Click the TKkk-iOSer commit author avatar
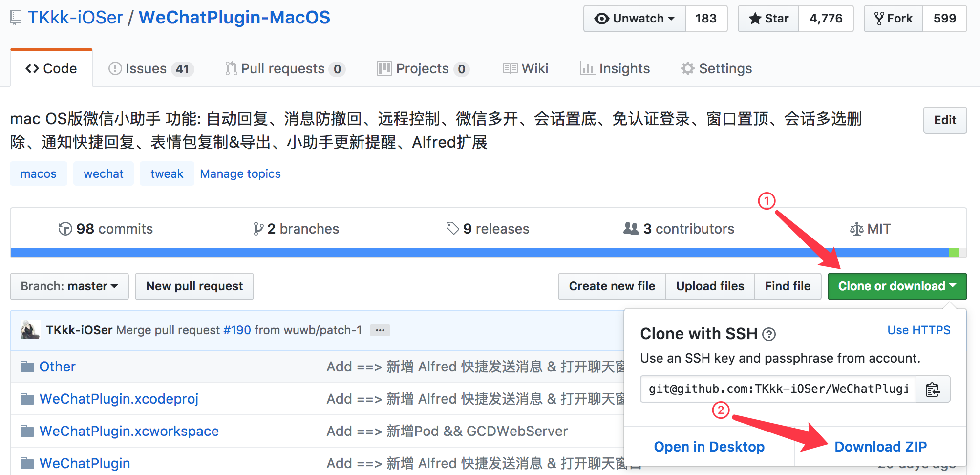Image resolution: width=980 pixels, height=475 pixels. click(30, 330)
